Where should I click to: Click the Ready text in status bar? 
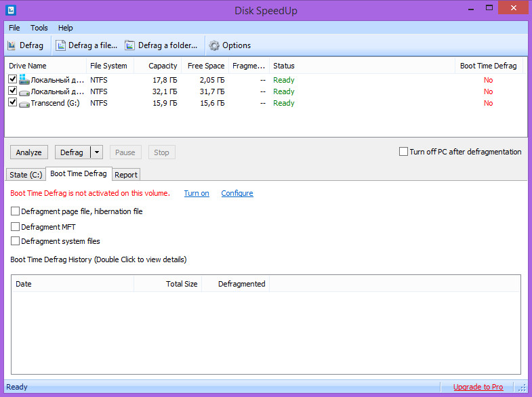[x=17, y=387]
